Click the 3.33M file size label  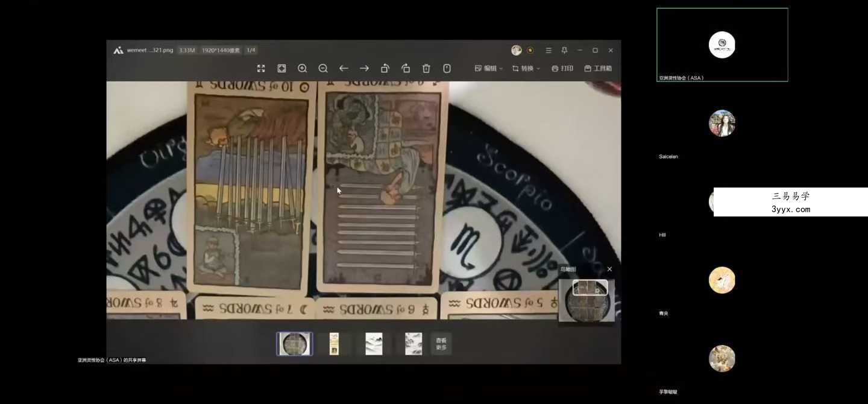[187, 50]
